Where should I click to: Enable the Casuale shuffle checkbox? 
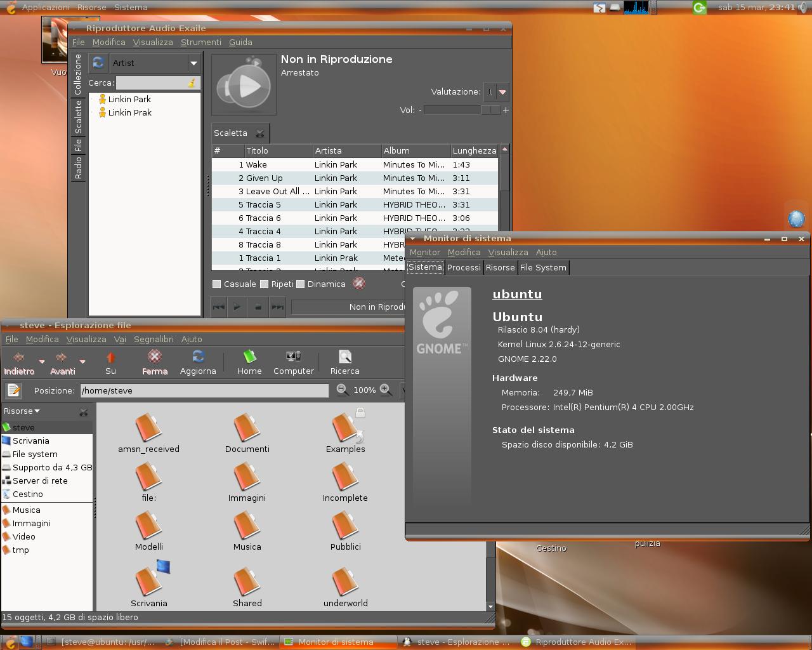[x=217, y=284]
